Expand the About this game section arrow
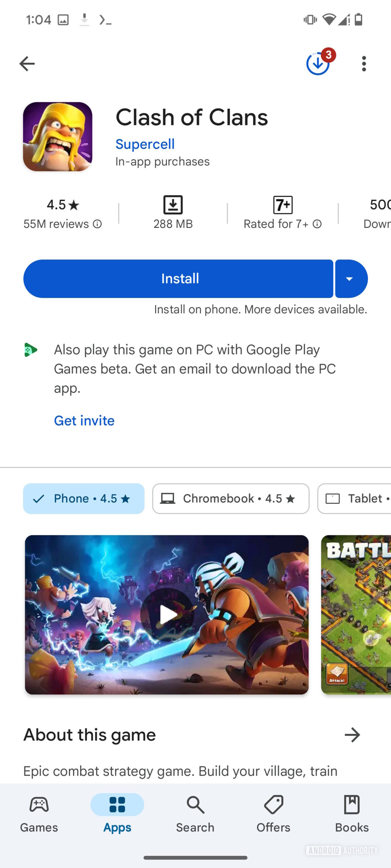This screenshot has height=868, width=391. click(x=352, y=735)
